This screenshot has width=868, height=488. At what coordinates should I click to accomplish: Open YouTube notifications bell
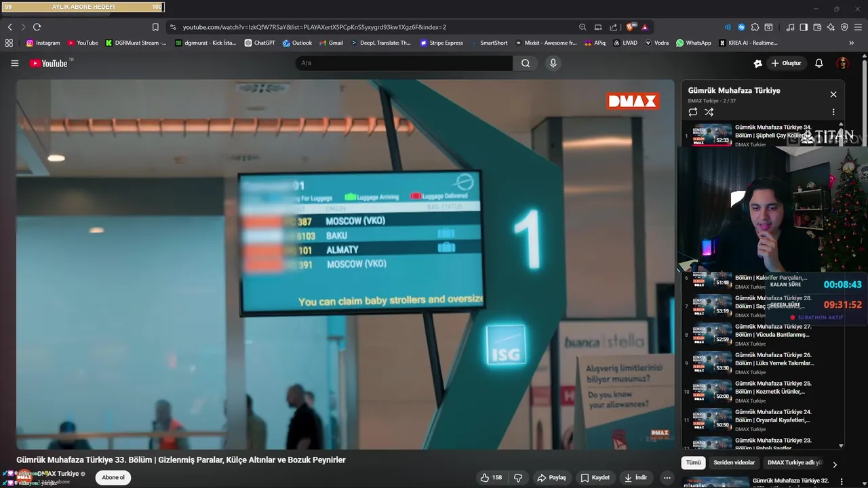point(819,63)
